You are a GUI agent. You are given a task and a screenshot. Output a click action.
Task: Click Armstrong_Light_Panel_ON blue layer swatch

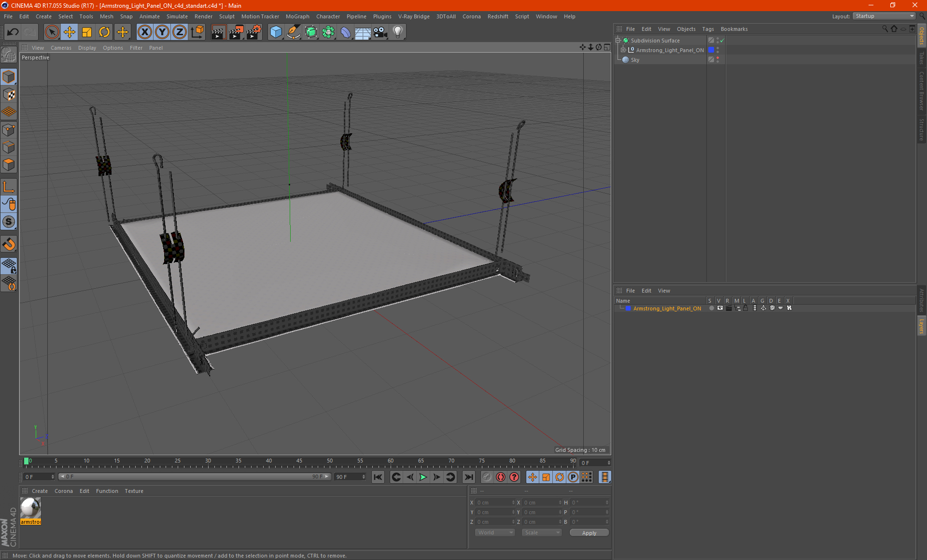pyautogui.click(x=711, y=50)
